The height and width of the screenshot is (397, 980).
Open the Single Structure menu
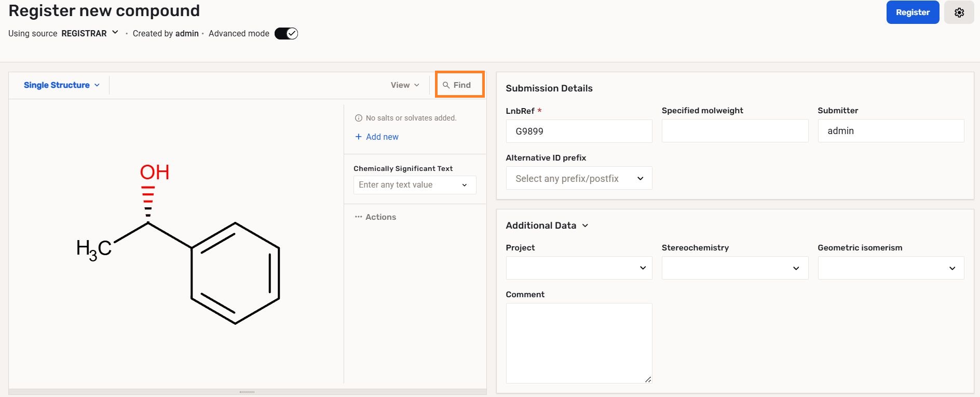(x=61, y=85)
